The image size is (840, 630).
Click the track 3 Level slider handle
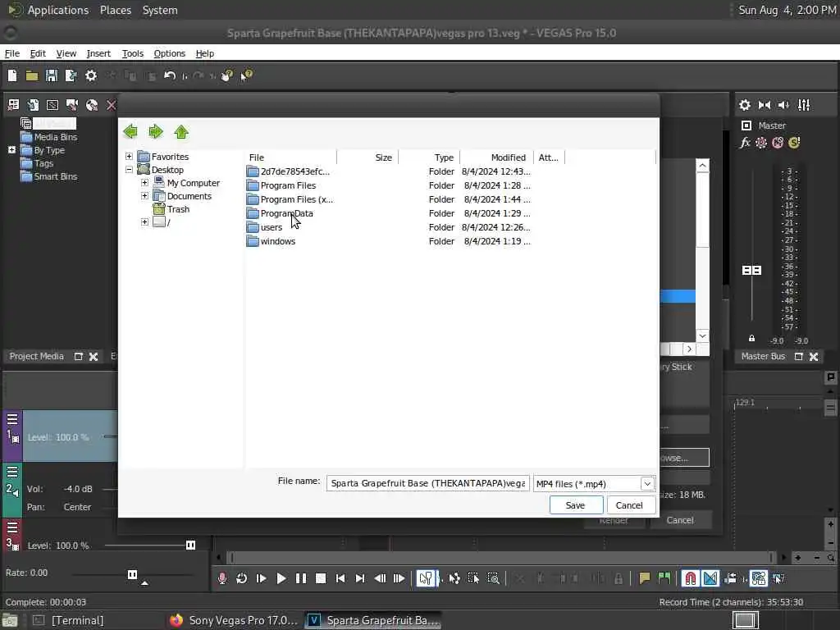tap(190, 546)
